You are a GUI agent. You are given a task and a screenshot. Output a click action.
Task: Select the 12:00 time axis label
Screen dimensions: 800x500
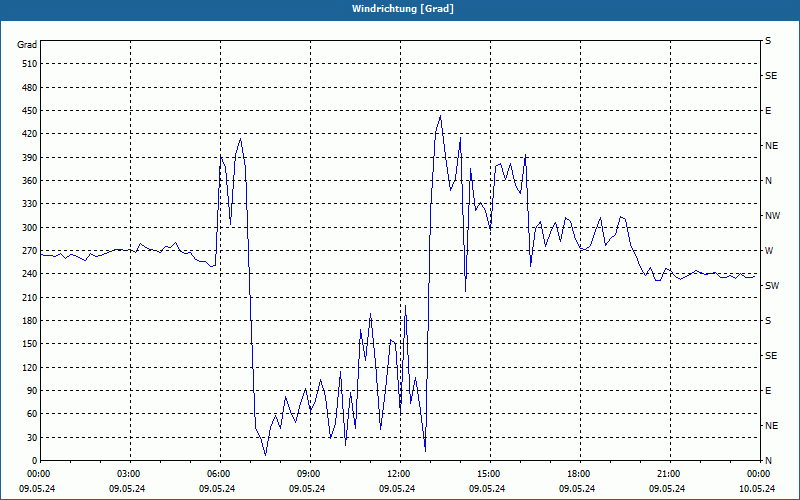point(399,474)
